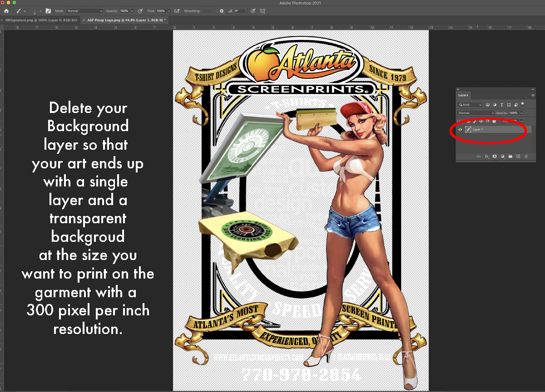Open the layer Fill slider arrow

point(521,121)
